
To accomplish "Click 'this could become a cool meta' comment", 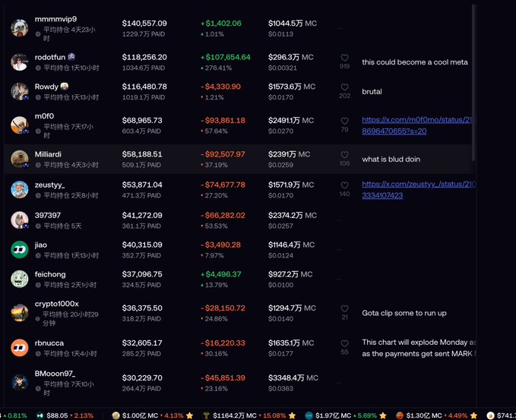I will (415, 62).
